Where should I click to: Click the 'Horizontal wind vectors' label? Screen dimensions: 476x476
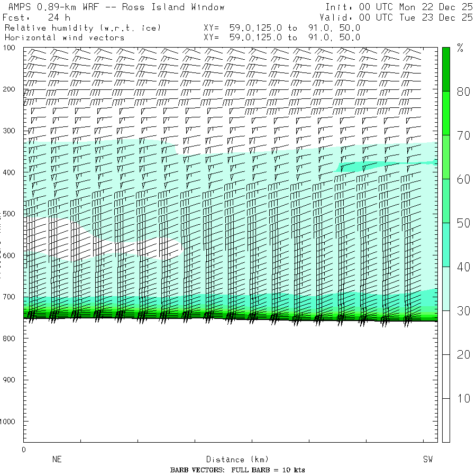[65, 38]
